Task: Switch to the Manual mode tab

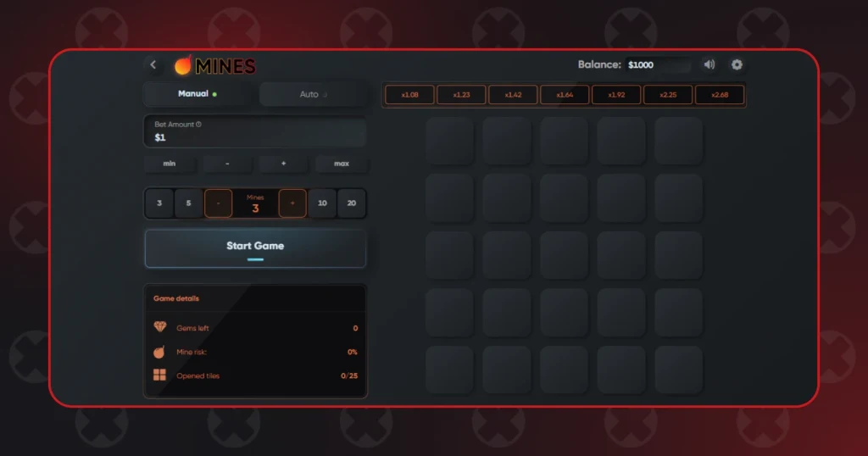Action: coord(198,94)
